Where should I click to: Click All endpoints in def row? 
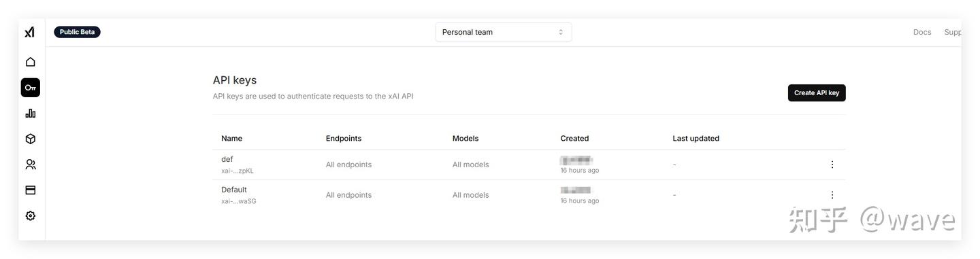point(348,165)
